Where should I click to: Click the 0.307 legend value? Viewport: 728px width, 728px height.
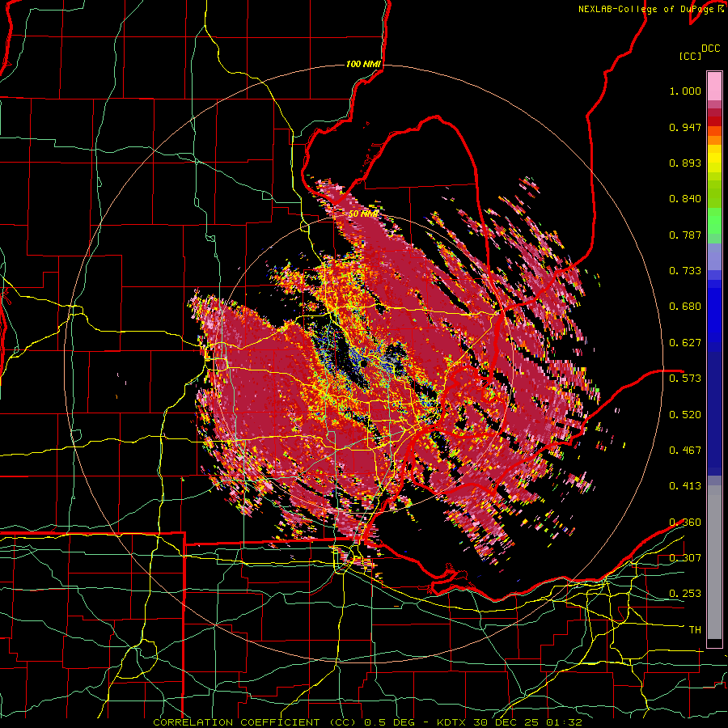coord(685,558)
